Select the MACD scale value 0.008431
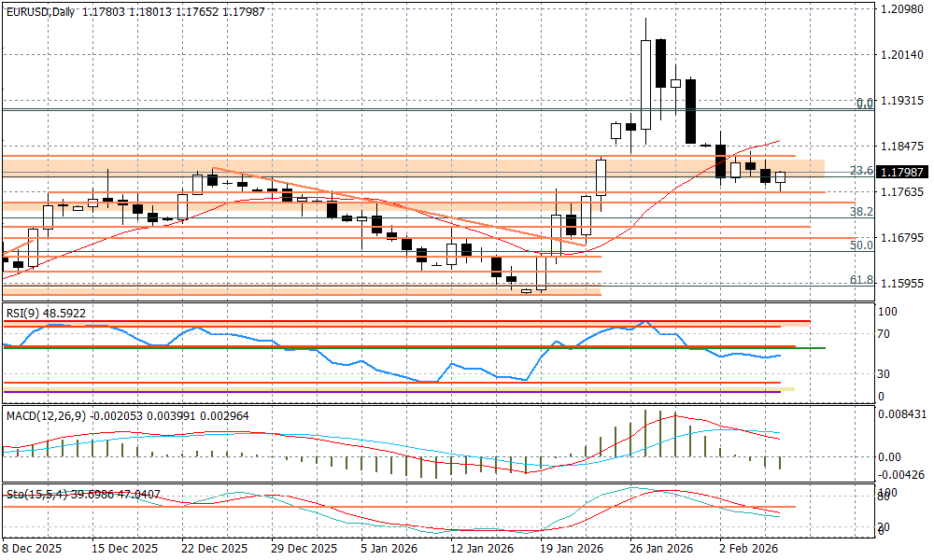 tap(903, 413)
